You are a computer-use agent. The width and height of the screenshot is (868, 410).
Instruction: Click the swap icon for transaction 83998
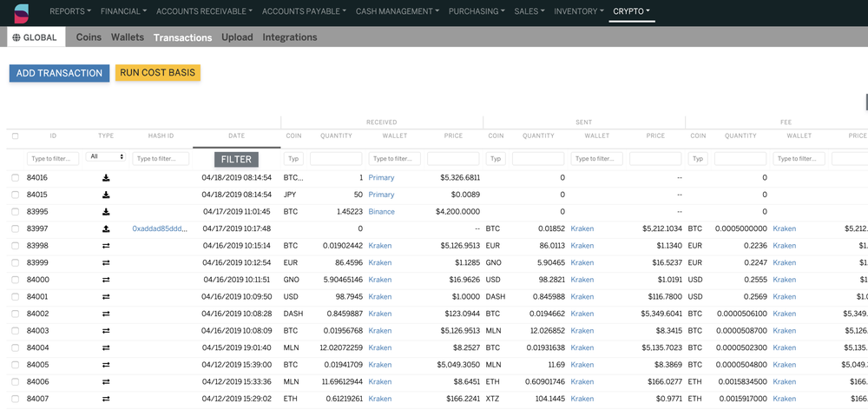(x=106, y=246)
